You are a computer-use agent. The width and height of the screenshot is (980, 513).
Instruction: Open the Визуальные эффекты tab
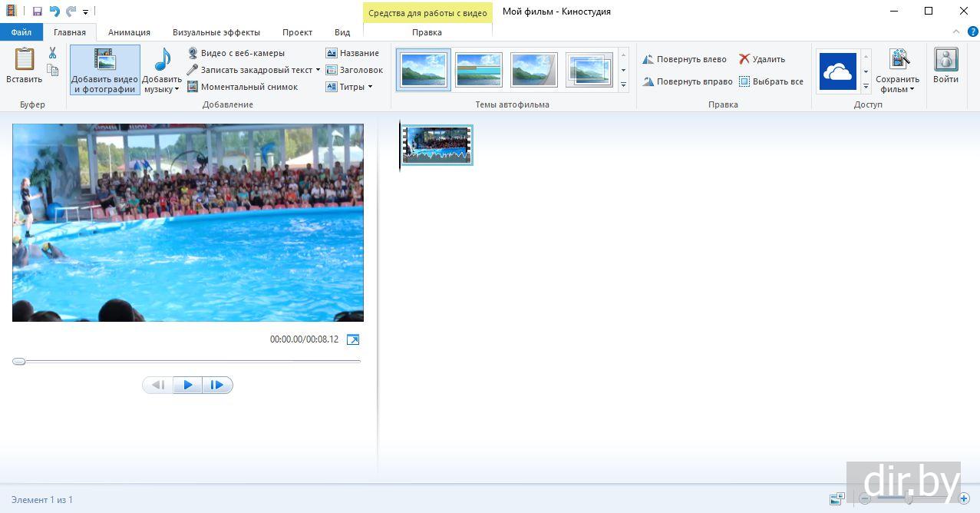tap(216, 32)
